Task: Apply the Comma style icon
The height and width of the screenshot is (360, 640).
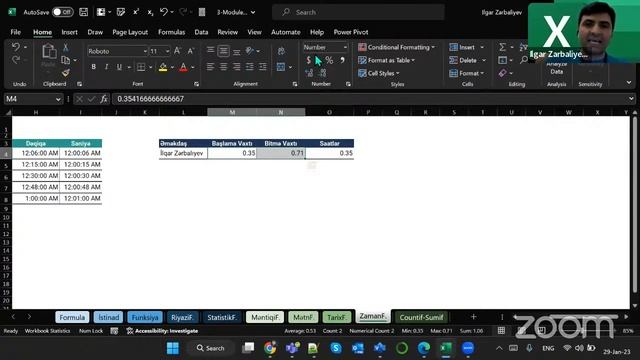Action: [x=342, y=60]
